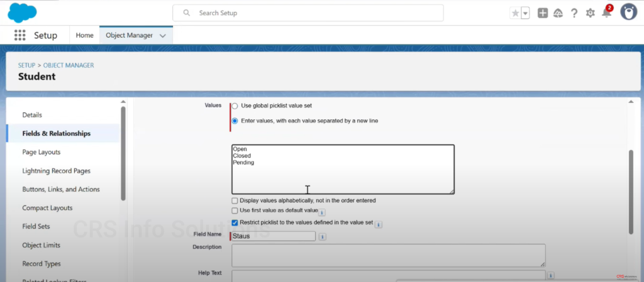
Task: Uncheck Restrict picklist to defined values
Action: point(235,222)
